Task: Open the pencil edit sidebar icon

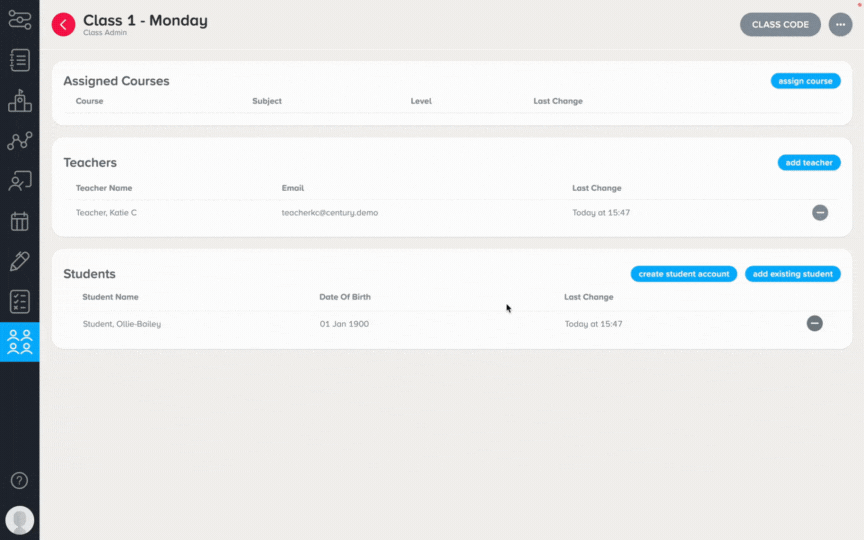Action: pyautogui.click(x=20, y=261)
